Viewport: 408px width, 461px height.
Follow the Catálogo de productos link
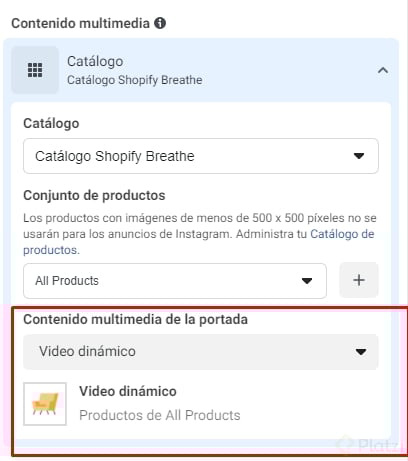click(x=199, y=242)
